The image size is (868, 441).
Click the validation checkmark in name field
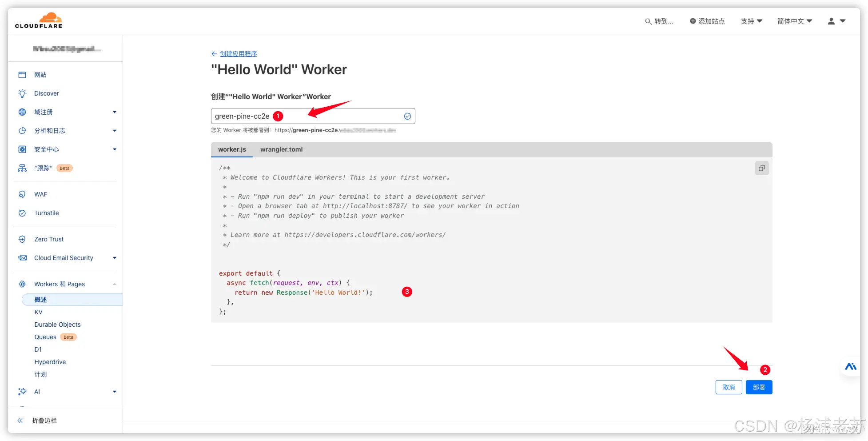point(407,116)
